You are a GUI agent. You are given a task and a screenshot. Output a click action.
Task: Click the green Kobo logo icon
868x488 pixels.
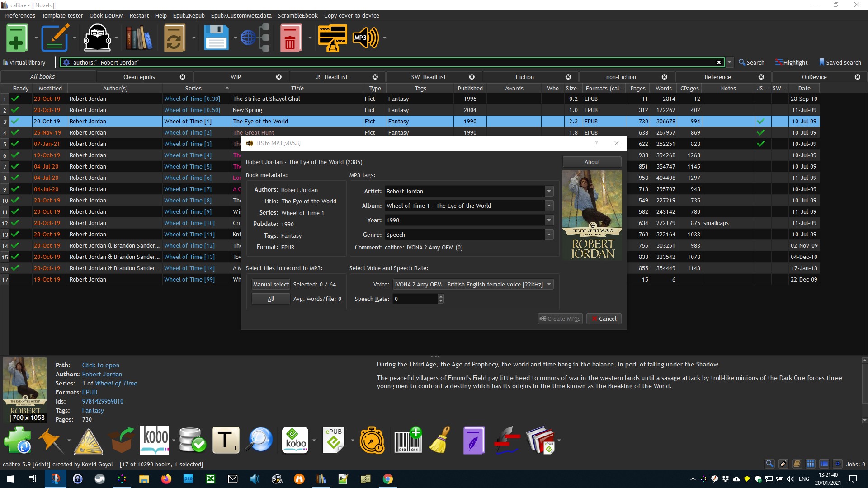click(x=295, y=440)
